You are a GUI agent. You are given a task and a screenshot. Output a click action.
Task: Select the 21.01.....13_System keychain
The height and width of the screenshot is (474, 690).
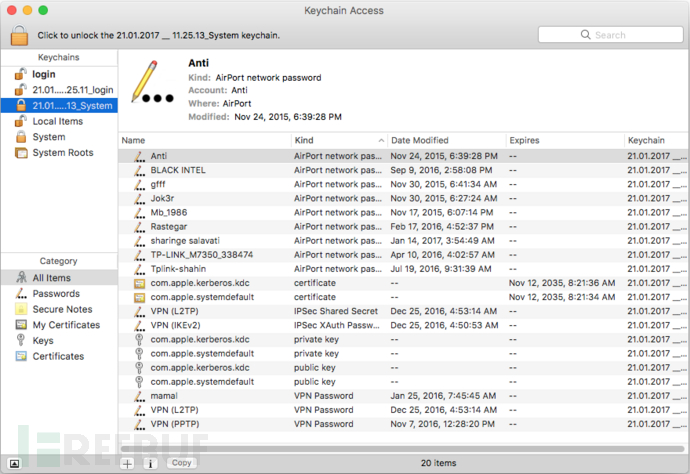tap(59, 106)
